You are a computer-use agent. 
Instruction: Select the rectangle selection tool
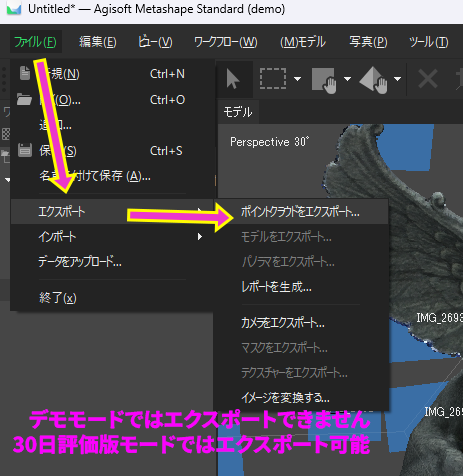273,79
